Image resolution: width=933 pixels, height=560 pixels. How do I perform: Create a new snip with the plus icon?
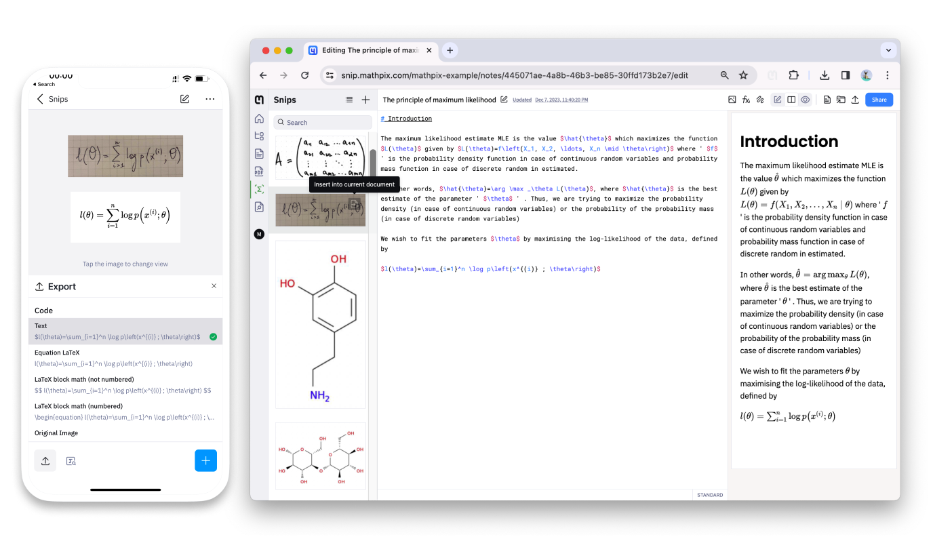[365, 100]
